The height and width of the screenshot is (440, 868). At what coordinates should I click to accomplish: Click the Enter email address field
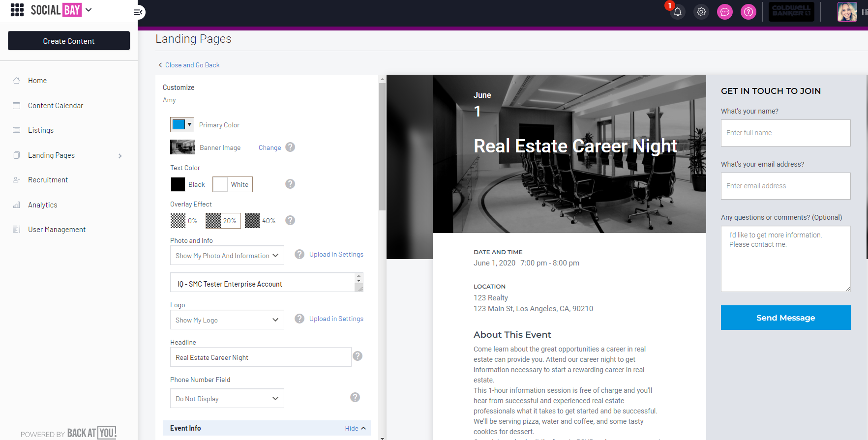[x=786, y=186]
